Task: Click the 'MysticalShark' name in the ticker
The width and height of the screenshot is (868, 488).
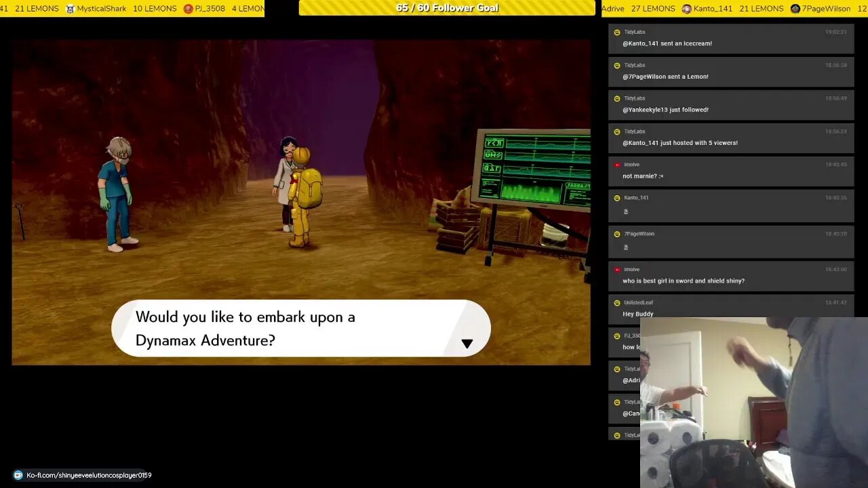Action: (x=102, y=9)
